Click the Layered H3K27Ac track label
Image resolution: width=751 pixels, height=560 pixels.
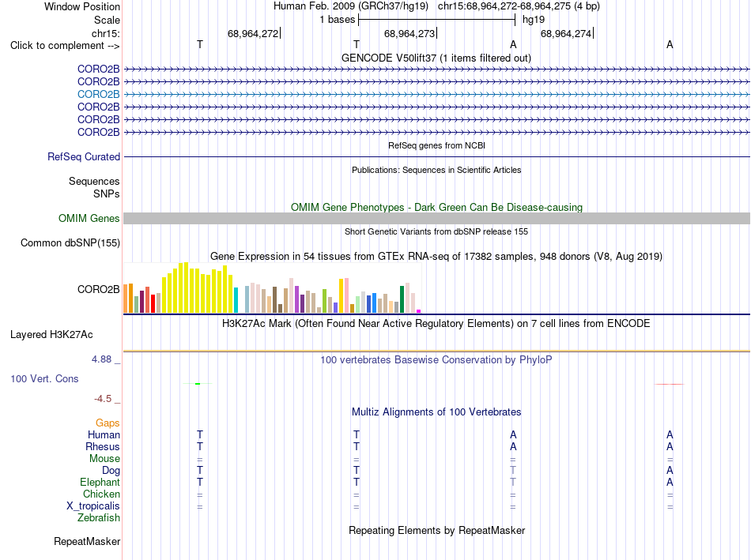pos(51,335)
